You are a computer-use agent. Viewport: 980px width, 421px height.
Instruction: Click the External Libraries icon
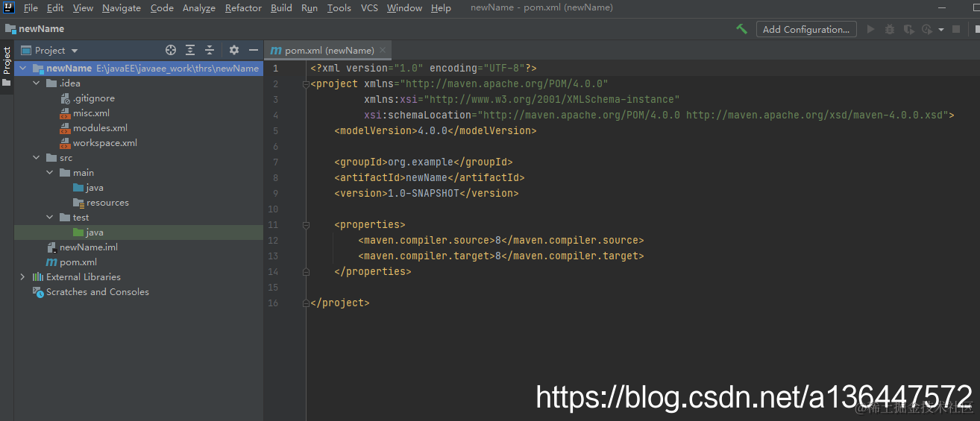(38, 277)
